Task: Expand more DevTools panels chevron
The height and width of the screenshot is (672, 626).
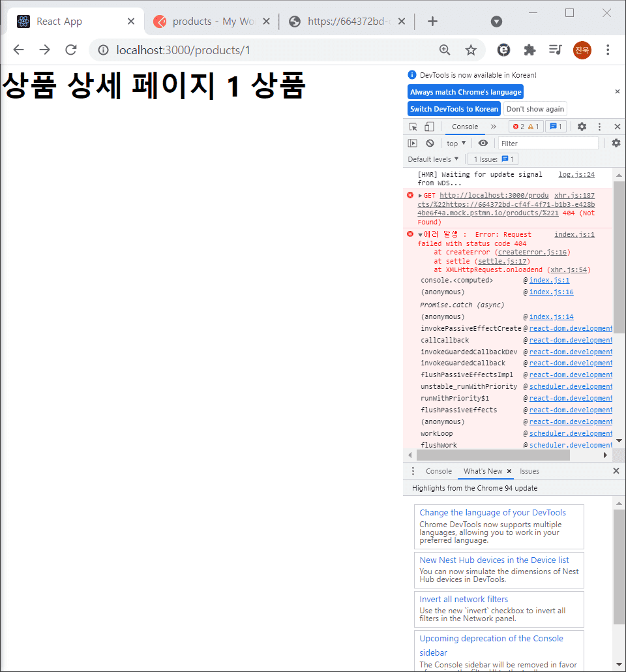Action: tap(494, 127)
